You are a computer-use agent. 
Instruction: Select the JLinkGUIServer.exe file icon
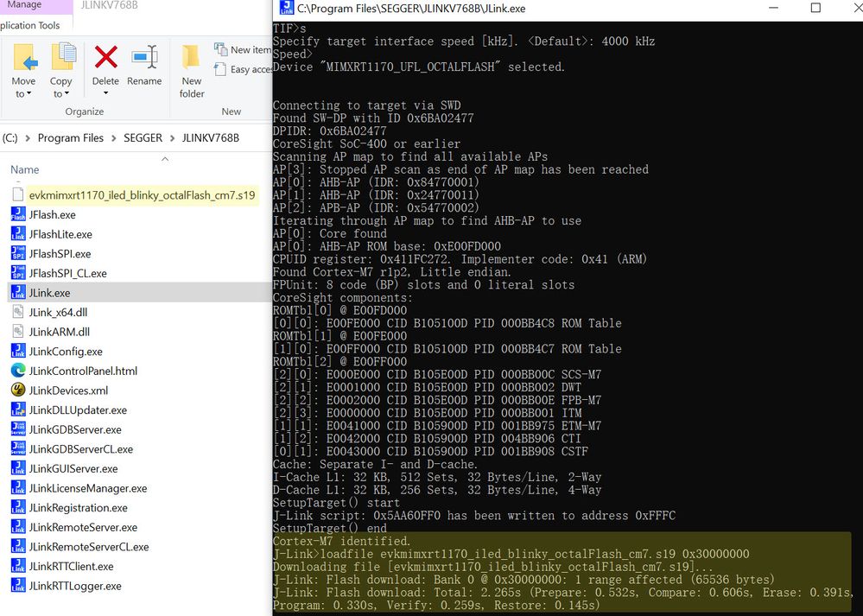click(x=18, y=468)
